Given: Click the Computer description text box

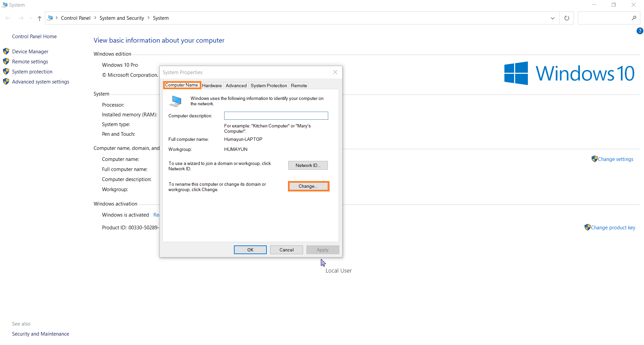Looking at the screenshot, I should coord(276,116).
